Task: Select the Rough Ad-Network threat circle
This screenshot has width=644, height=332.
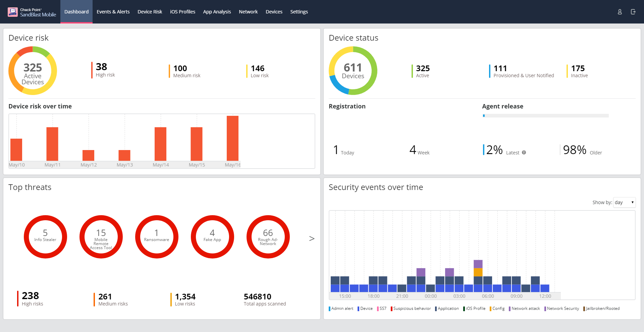Action: click(x=268, y=237)
